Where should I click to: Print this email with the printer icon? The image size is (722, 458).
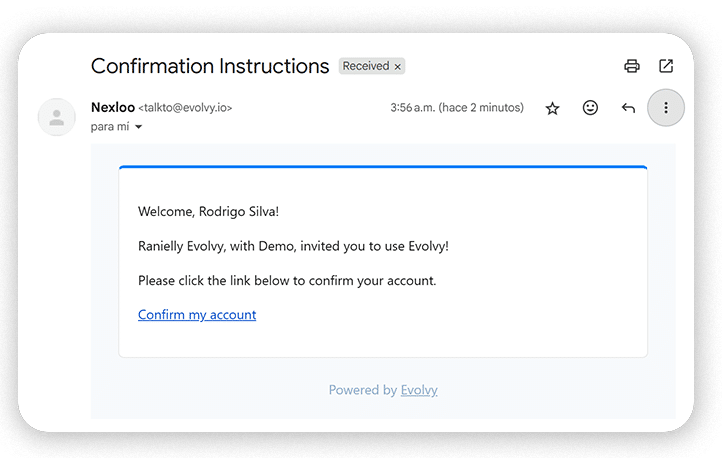point(631,67)
